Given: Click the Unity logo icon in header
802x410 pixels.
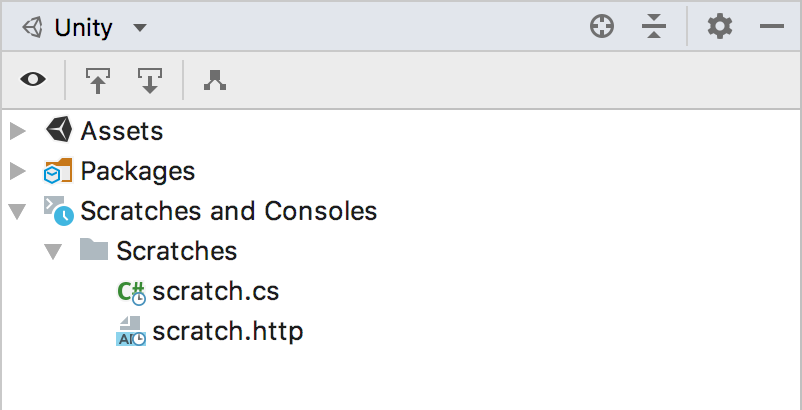Looking at the screenshot, I should pos(33,27).
